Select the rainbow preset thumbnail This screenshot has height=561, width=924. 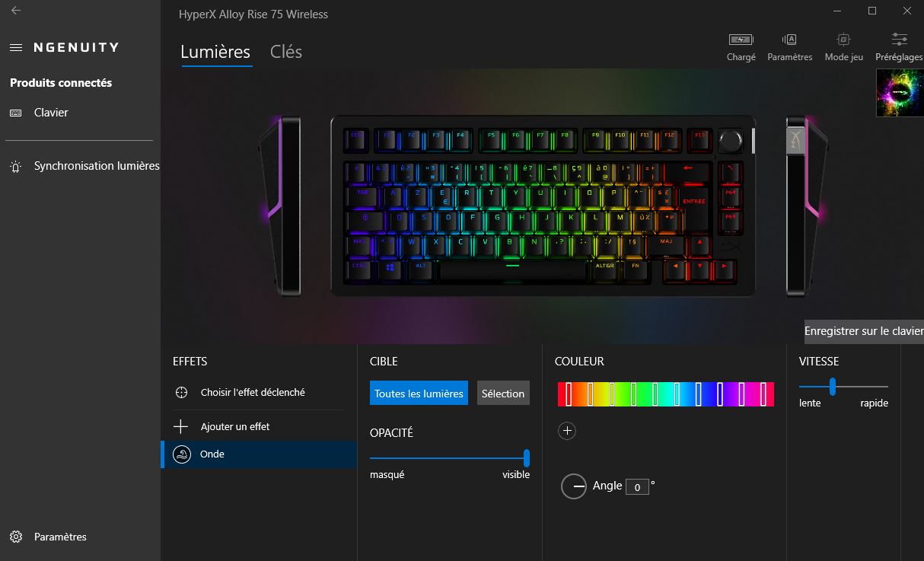[x=900, y=93]
